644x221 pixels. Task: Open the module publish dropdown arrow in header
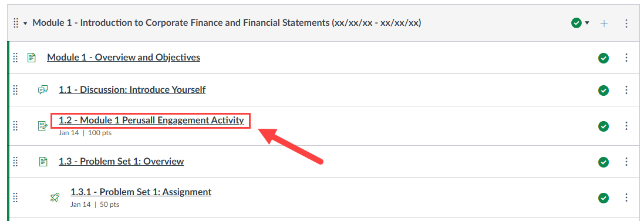587,23
